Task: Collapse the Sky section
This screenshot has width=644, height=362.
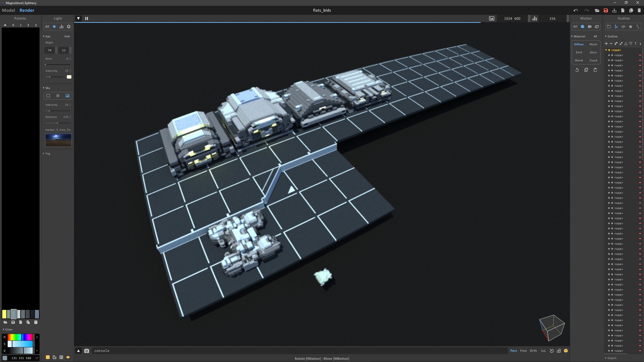Action: point(44,88)
